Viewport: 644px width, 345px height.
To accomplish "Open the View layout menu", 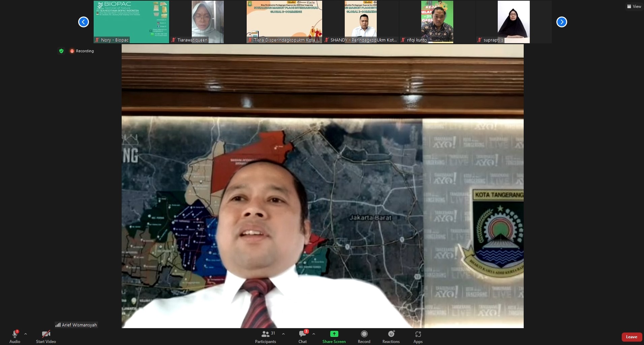I will 634,6.
